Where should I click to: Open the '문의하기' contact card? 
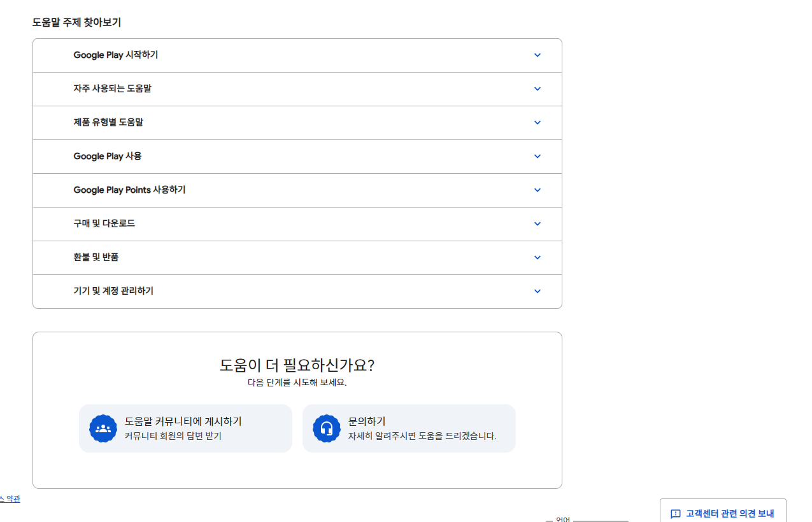tap(409, 428)
